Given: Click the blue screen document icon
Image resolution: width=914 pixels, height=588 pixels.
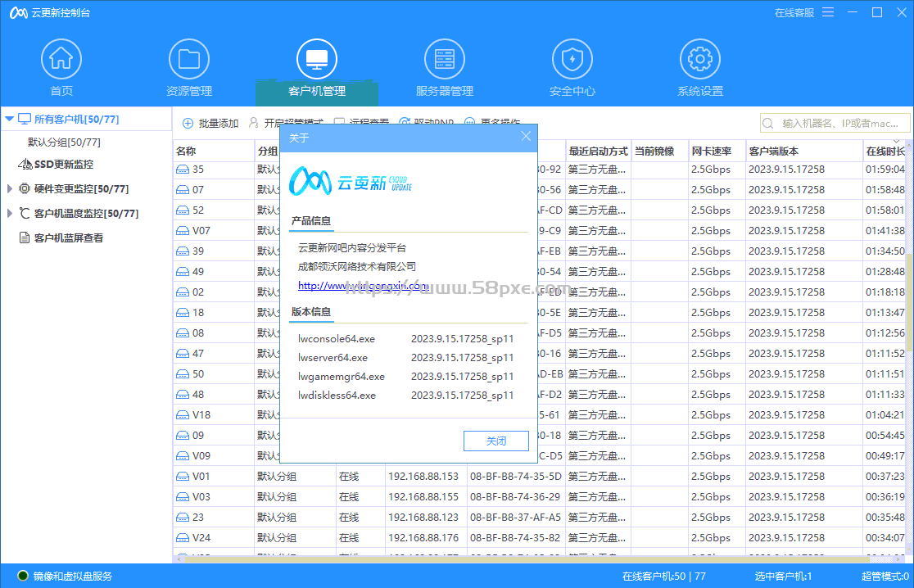Looking at the screenshot, I should click(25, 237).
